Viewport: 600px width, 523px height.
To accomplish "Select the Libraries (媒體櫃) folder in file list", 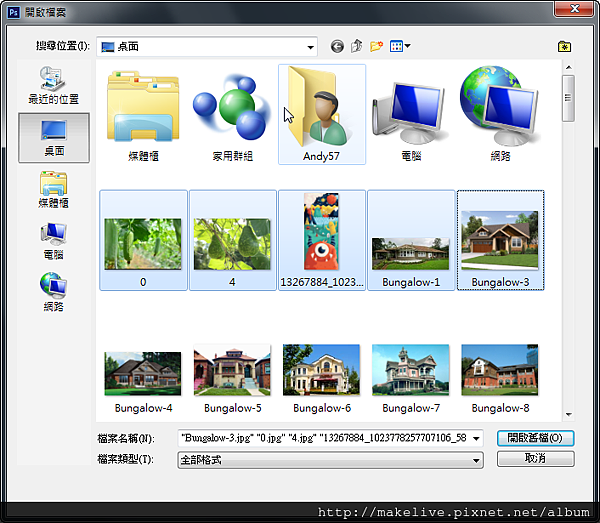I will [143, 115].
